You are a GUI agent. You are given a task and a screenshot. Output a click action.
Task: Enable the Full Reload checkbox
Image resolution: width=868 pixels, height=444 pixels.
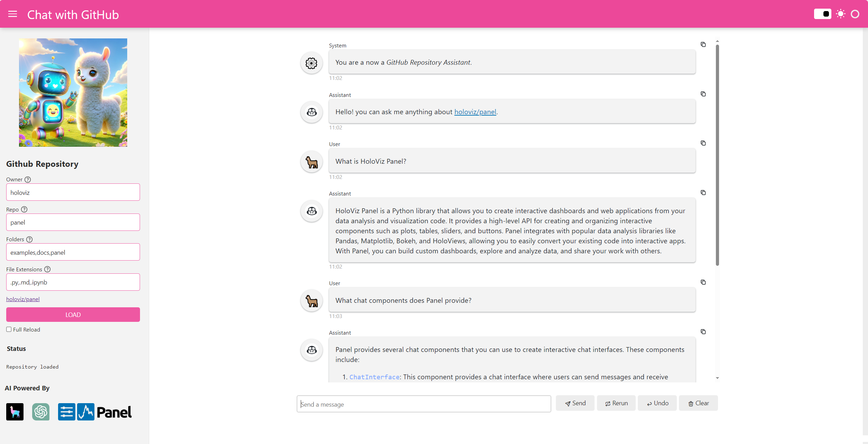tap(9, 329)
